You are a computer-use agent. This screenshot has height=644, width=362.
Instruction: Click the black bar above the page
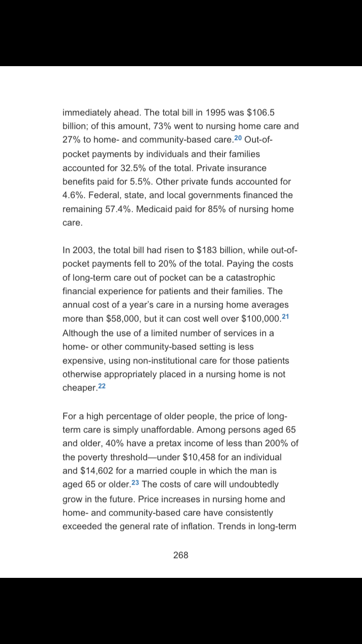point(181,33)
